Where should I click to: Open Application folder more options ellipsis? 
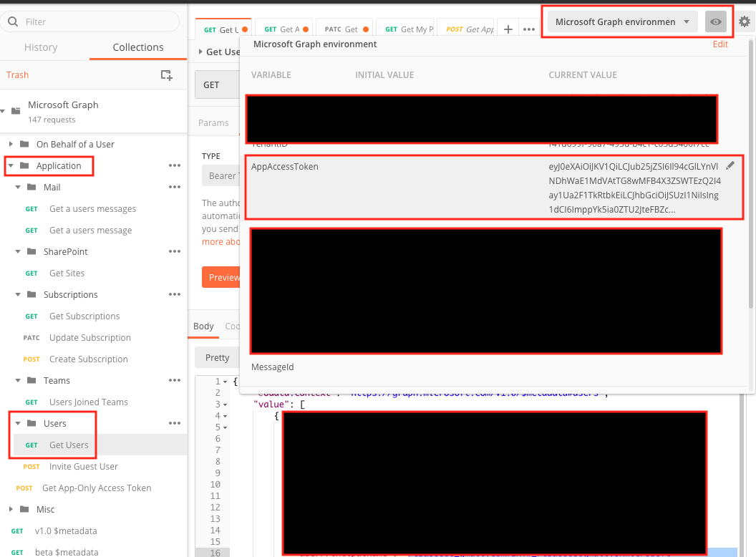click(175, 165)
